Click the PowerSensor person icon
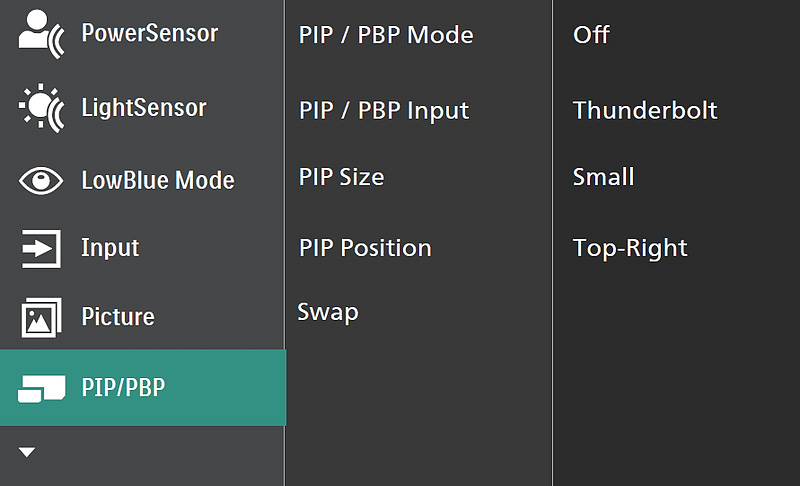This screenshot has height=486, width=800. pos(41,35)
